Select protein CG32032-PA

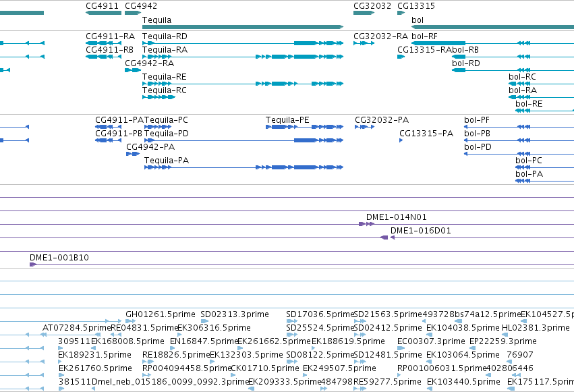[x=365, y=127]
